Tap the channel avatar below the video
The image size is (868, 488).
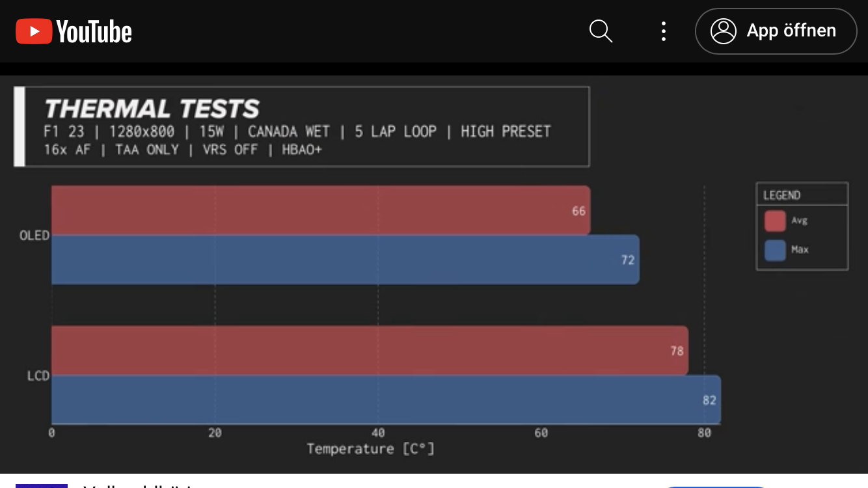[x=42, y=485]
